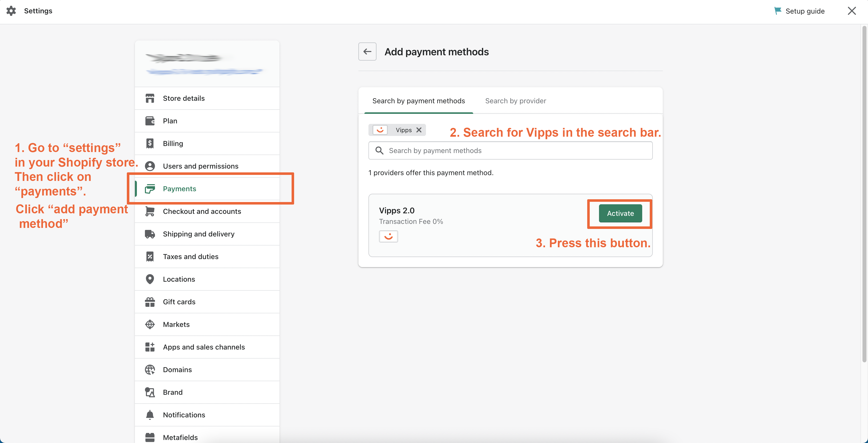Click the Shipping and delivery icon
This screenshot has width=868, height=443.
click(x=149, y=233)
